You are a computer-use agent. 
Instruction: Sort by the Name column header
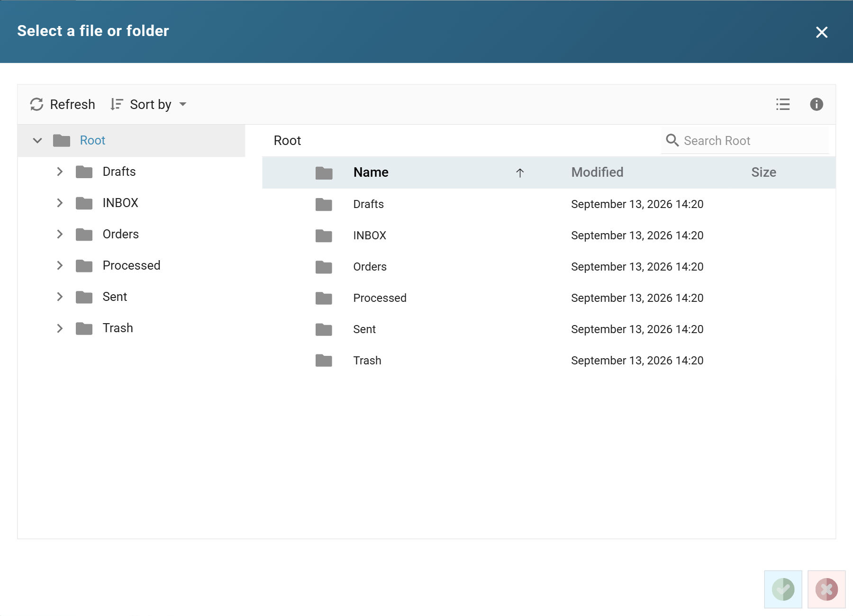pyautogui.click(x=371, y=172)
